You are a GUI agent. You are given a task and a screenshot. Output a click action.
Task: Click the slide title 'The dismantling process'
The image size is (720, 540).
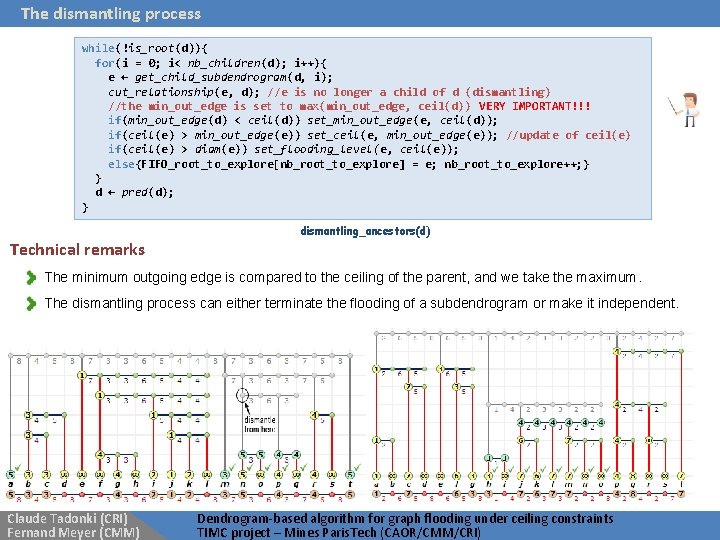click(111, 13)
